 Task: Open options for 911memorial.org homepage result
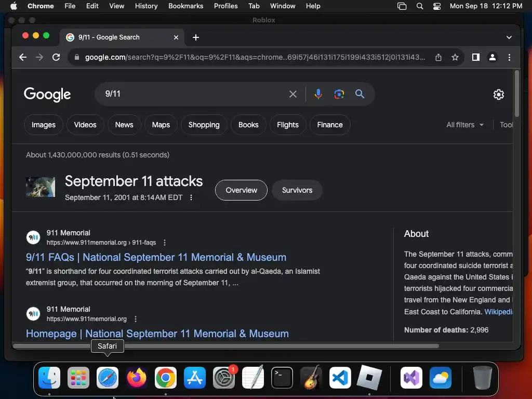click(x=136, y=319)
